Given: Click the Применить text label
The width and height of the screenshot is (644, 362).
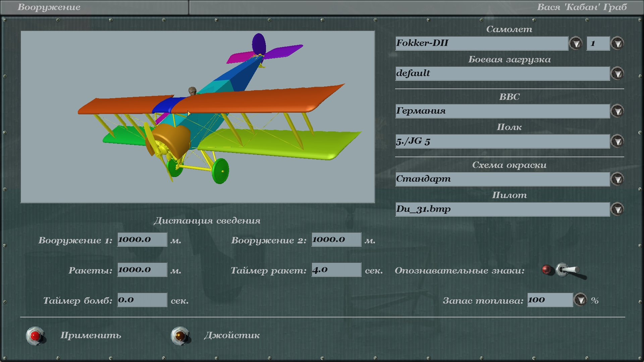Looking at the screenshot, I should pos(91,336).
